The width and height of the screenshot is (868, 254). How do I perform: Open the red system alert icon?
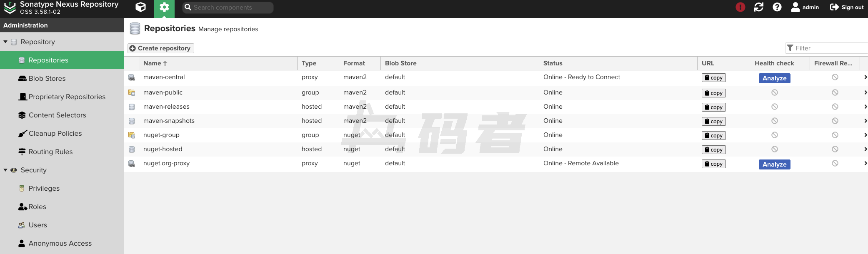point(740,7)
